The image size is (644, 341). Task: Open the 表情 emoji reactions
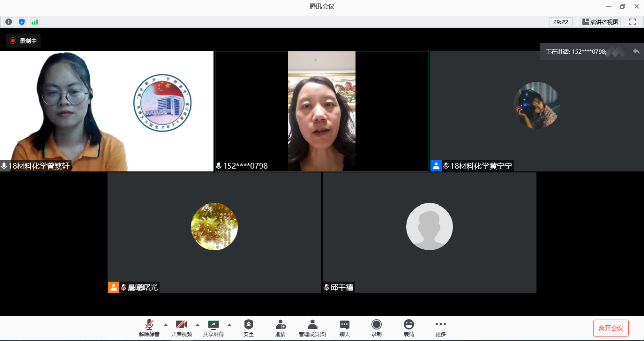409,328
